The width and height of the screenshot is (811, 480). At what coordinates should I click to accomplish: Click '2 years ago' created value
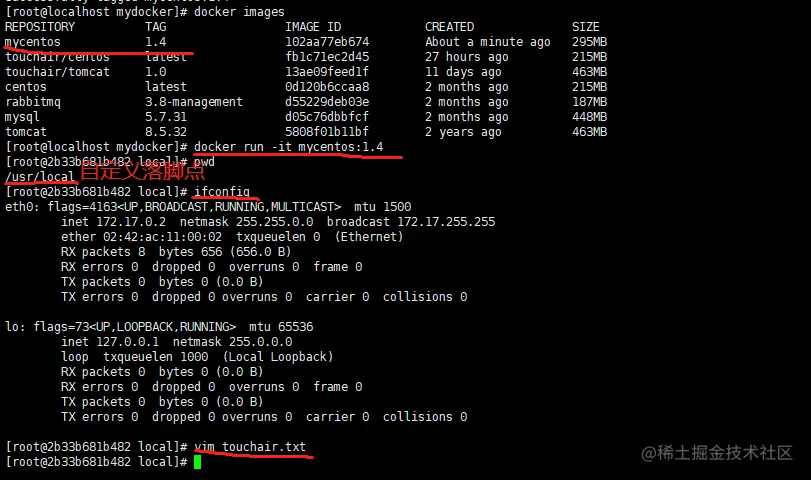point(463,132)
